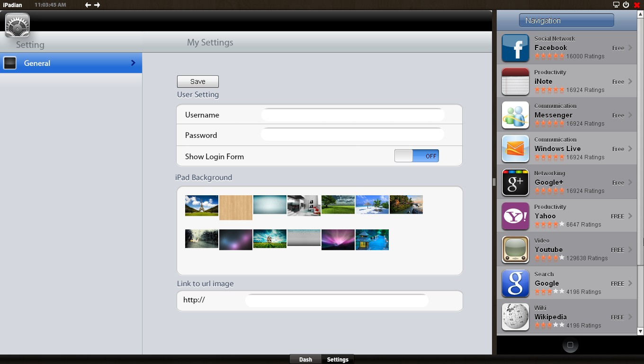Click the power icon at top right
The width and height of the screenshot is (644, 364).
(x=626, y=5)
